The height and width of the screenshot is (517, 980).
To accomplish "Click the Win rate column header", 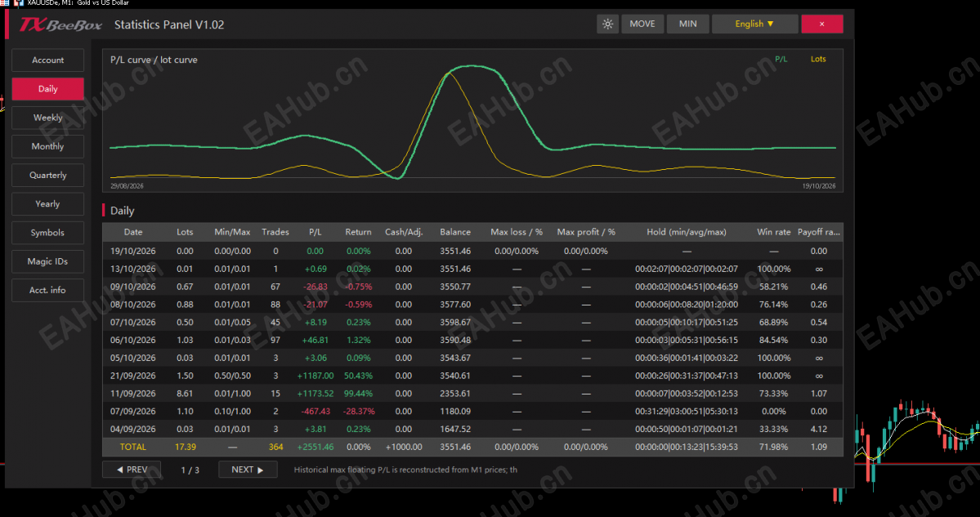I will coord(774,232).
